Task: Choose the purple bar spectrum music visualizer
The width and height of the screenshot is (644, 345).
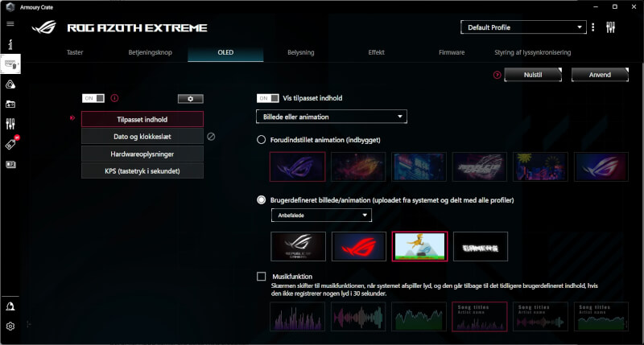Action: (297, 317)
